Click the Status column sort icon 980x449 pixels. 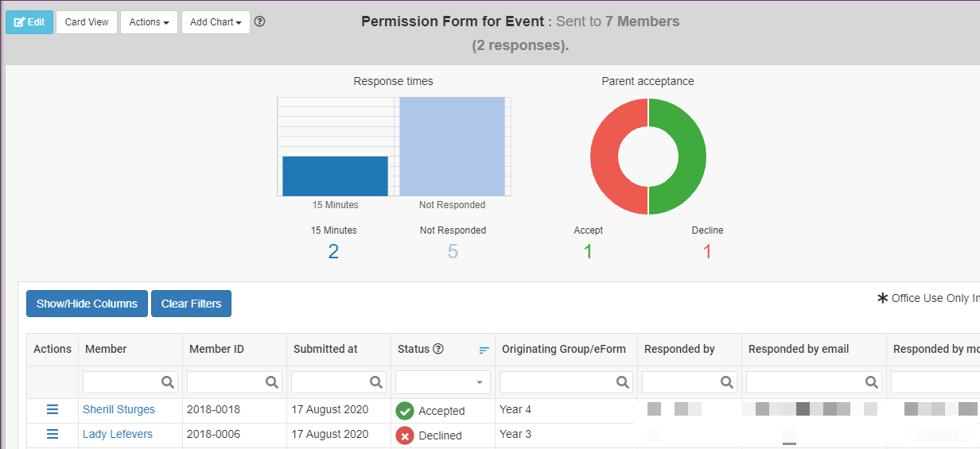tap(484, 350)
